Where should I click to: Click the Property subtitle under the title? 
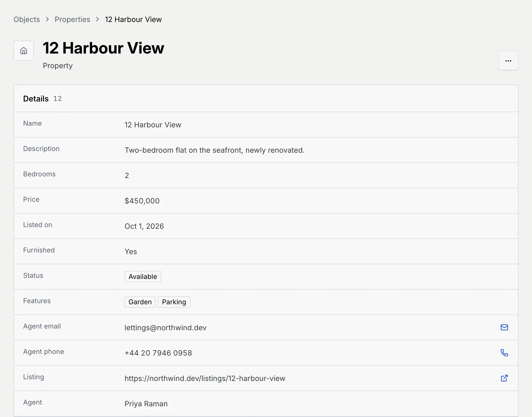point(58,66)
